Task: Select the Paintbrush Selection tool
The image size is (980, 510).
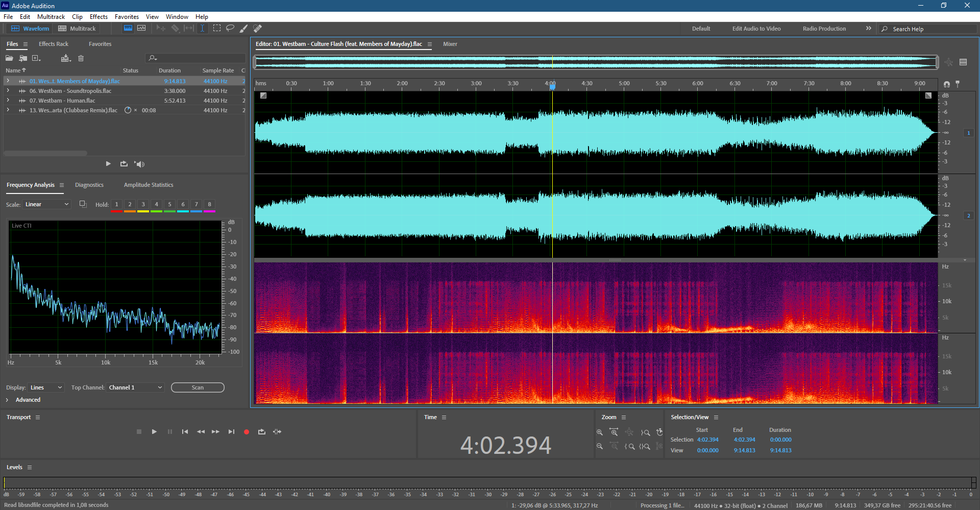Action: (244, 29)
